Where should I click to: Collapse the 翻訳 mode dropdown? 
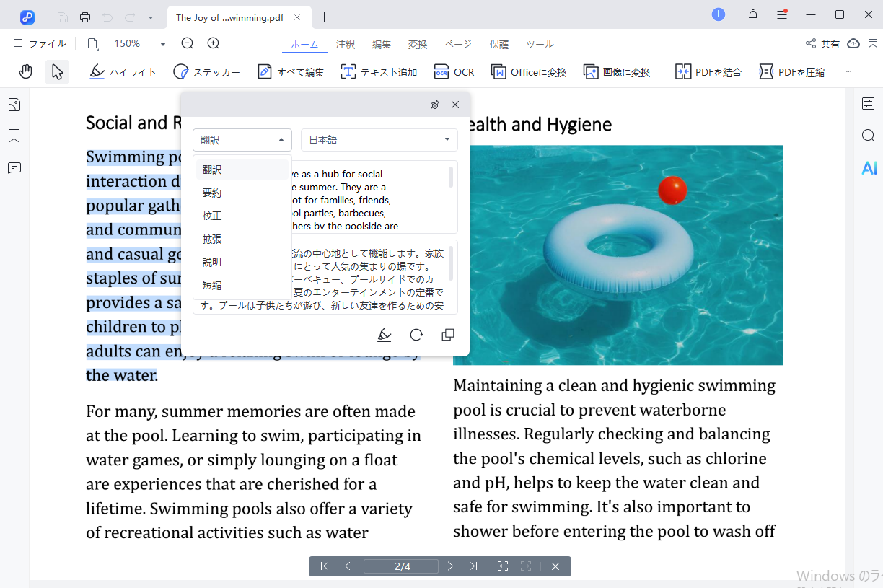point(242,140)
